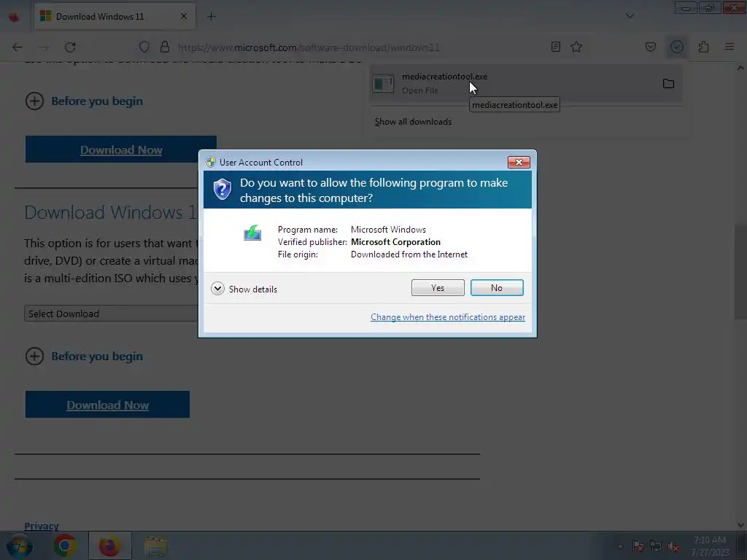Click the site security padlock icon

pyautogui.click(x=165, y=47)
